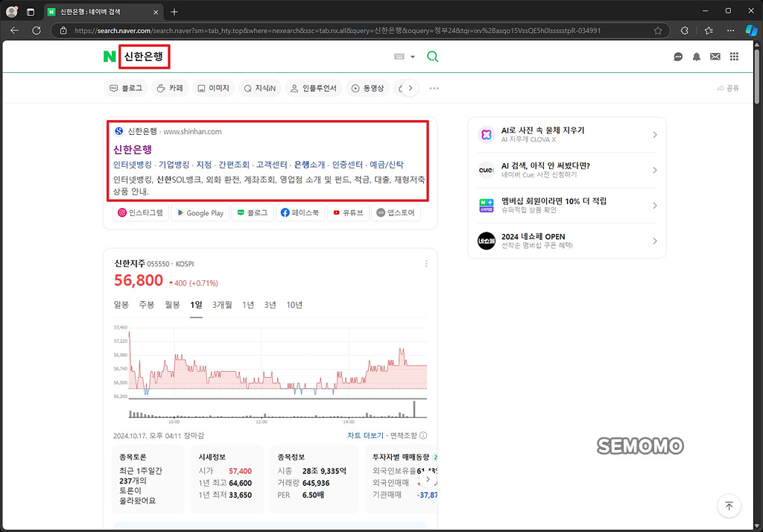This screenshot has width=763, height=532.
Task: Open Naver Talk chat bubble icon
Action: coord(678,57)
